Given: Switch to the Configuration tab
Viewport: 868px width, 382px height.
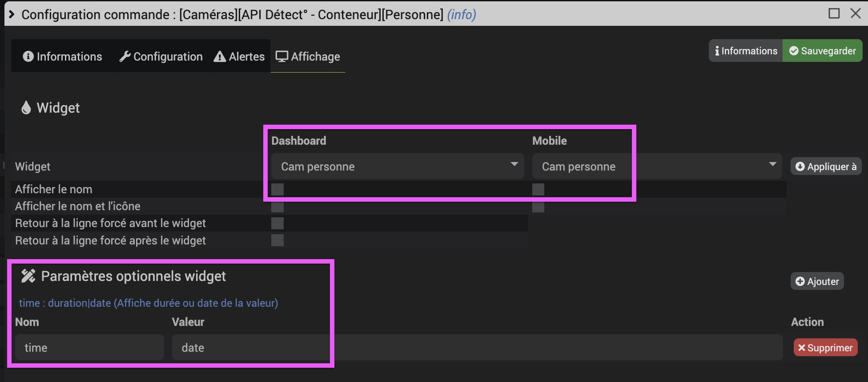Looking at the screenshot, I should 161,57.
